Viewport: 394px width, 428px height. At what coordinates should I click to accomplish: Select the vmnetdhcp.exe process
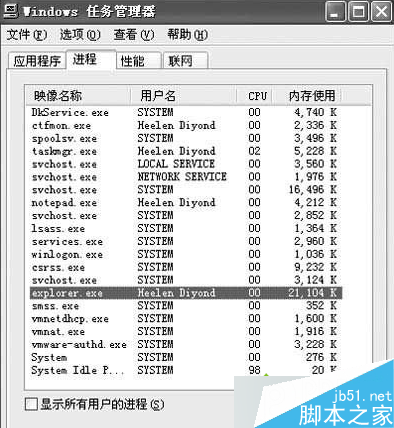click(x=185, y=319)
